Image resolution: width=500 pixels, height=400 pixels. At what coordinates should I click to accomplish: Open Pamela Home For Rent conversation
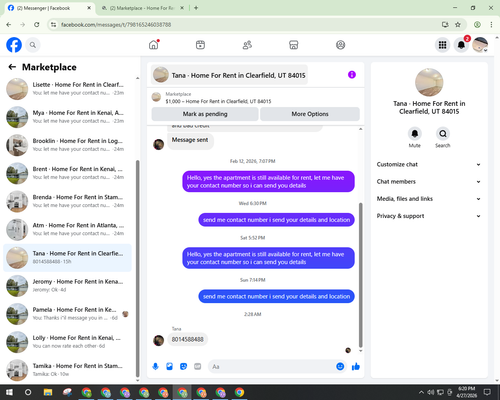pyautogui.click(x=67, y=314)
